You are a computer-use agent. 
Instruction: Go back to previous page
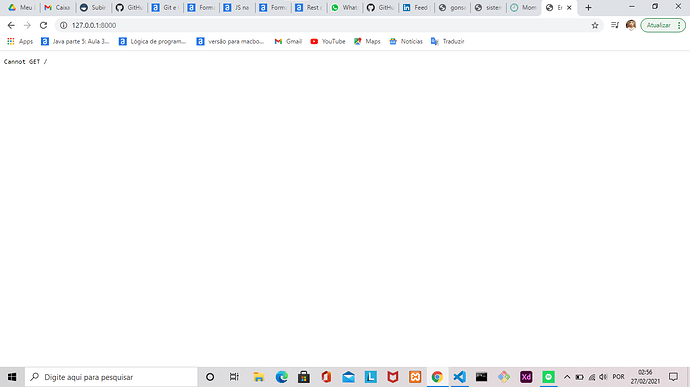[x=11, y=26]
